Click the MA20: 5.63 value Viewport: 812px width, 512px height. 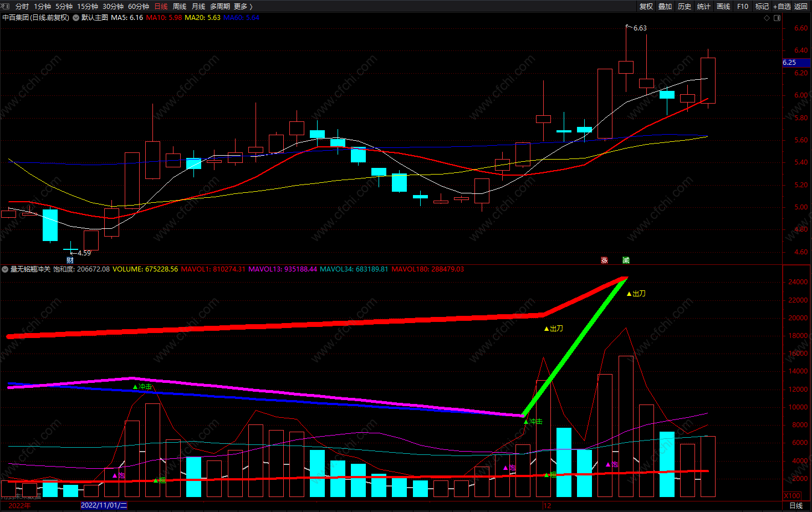pyautogui.click(x=202, y=18)
